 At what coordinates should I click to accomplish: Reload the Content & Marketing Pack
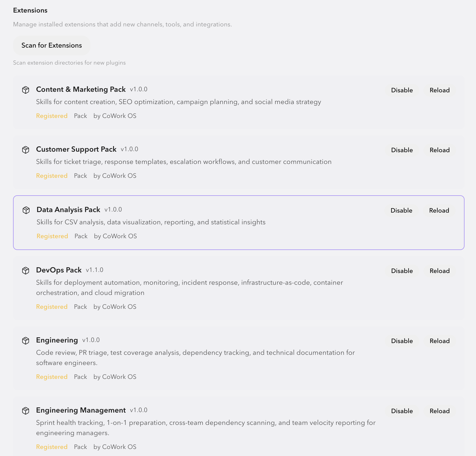click(x=439, y=90)
